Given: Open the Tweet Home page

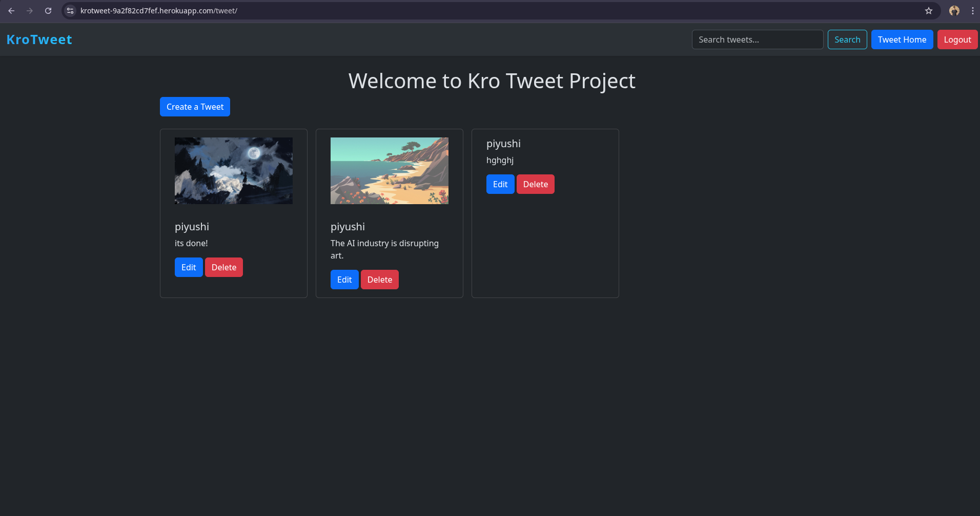Looking at the screenshot, I should click(x=902, y=39).
